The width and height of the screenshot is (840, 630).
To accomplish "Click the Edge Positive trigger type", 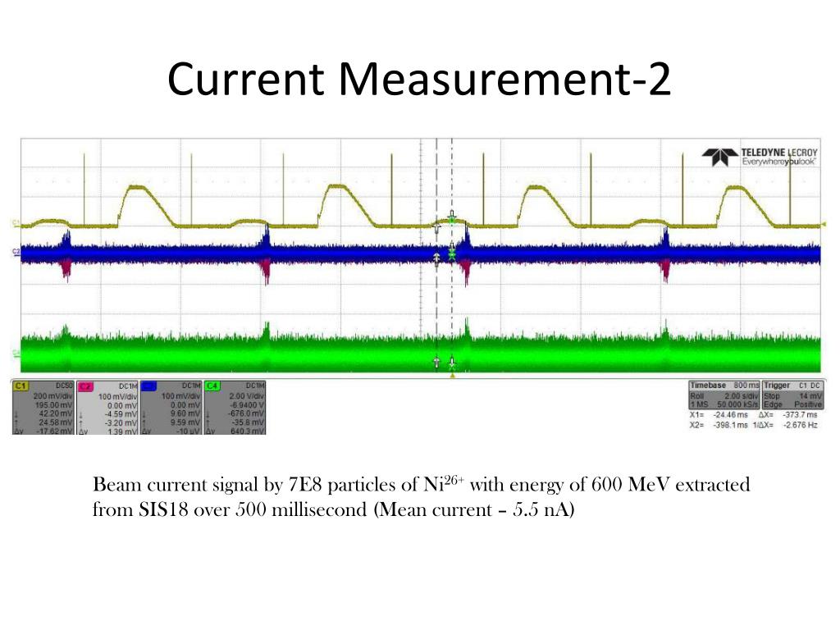I will click(x=792, y=404).
